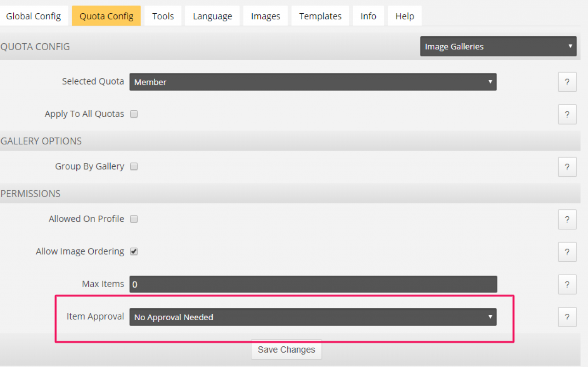Switch to the Global Config tab

coord(34,16)
